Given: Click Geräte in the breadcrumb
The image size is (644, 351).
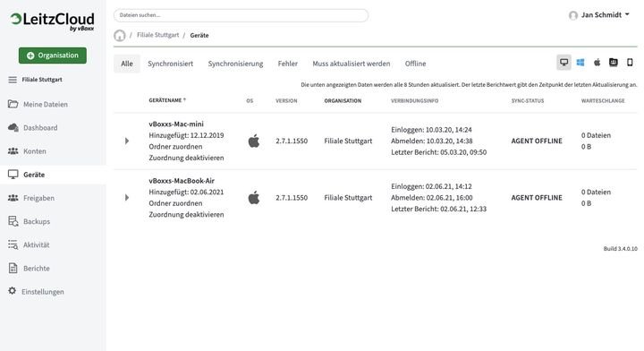Looking at the screenshot, I should 199,35.
